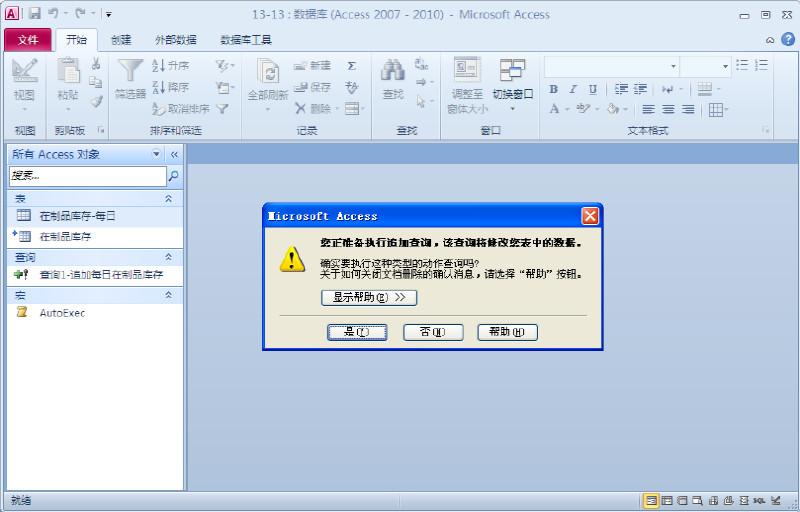This screenshot has width=800, height=512.
Task: Expand Show Help details button
Action: pos(369,297)
